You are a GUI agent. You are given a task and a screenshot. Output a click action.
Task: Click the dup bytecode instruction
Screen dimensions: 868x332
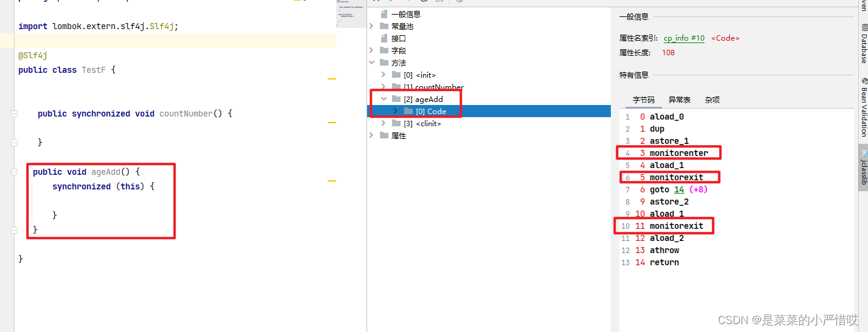coord(657,129)
